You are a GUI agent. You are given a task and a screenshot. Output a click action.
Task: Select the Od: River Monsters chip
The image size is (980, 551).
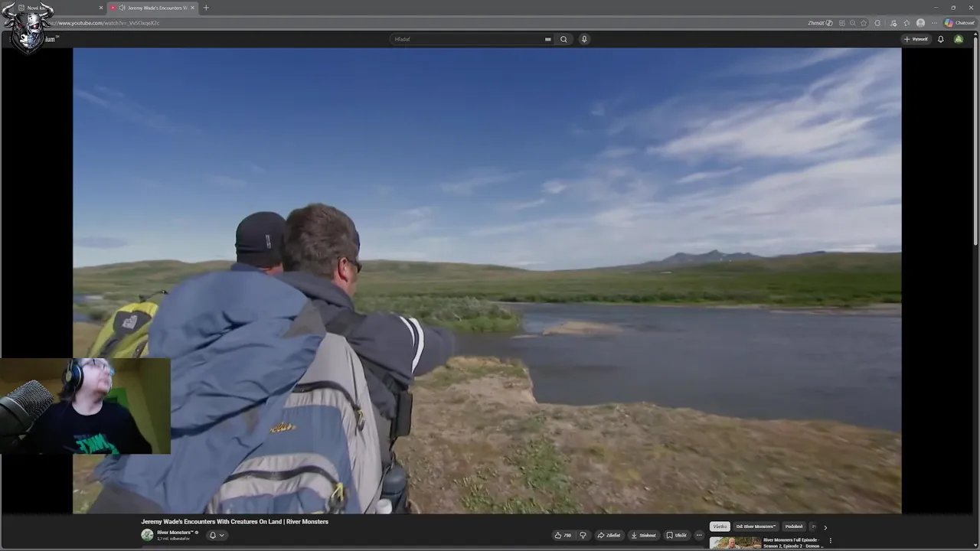coord(756,527)
